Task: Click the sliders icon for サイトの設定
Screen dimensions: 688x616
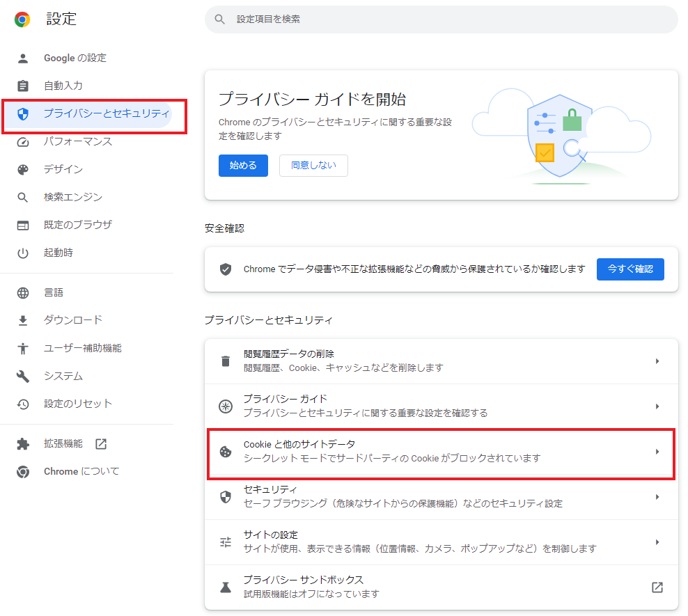Action: coord(226,542)
